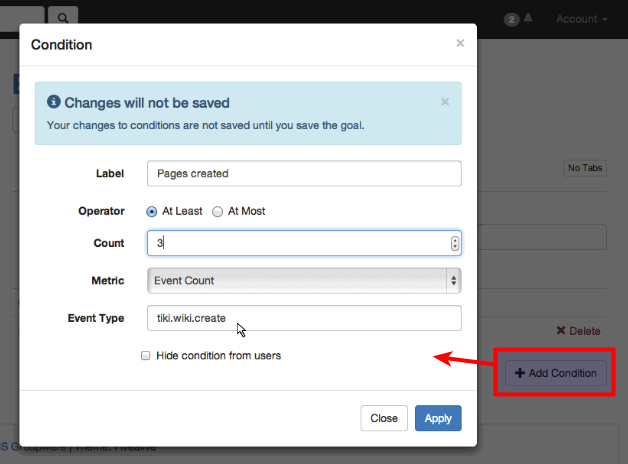Click the red Delete icon
This screenshot has width=628, height=464.
pos(561,331)
